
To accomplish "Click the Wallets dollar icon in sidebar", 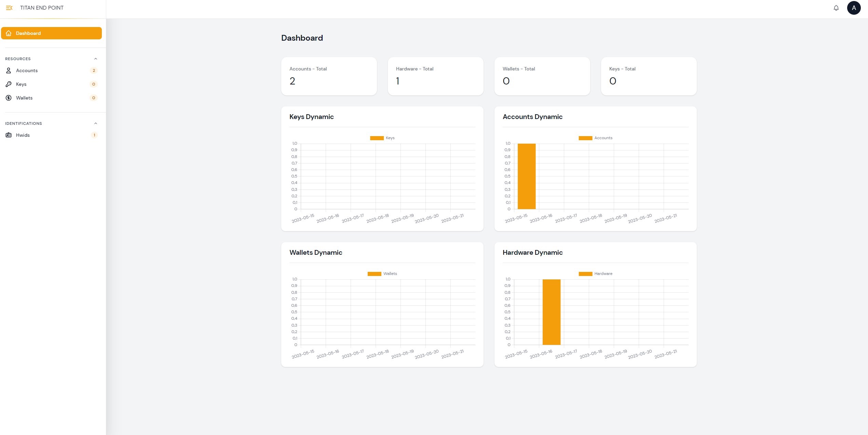I will (9, 98).
